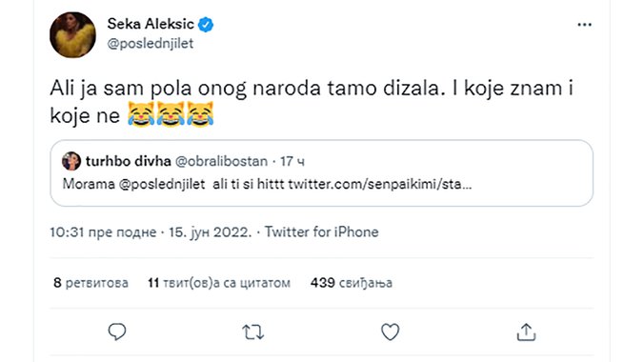
Task: Click the @obralibostan handle
Action: [x=221, y=162]
